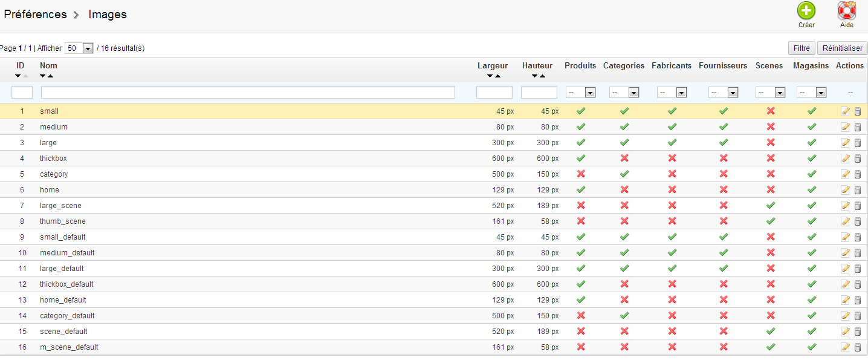The width and height of the screenshot is (868, 360).
Task: Edit the small image type
Action: tap(846, 111)
